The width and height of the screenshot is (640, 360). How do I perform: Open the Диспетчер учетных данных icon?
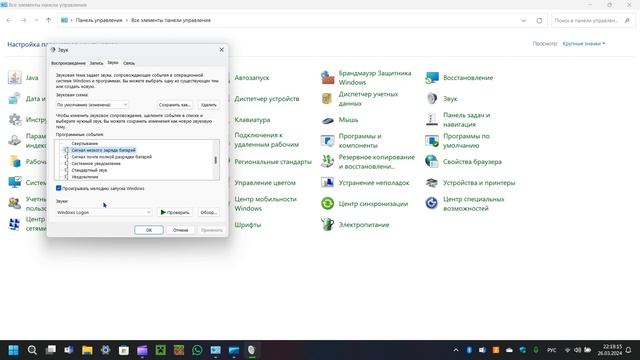(x=327, y=99)
